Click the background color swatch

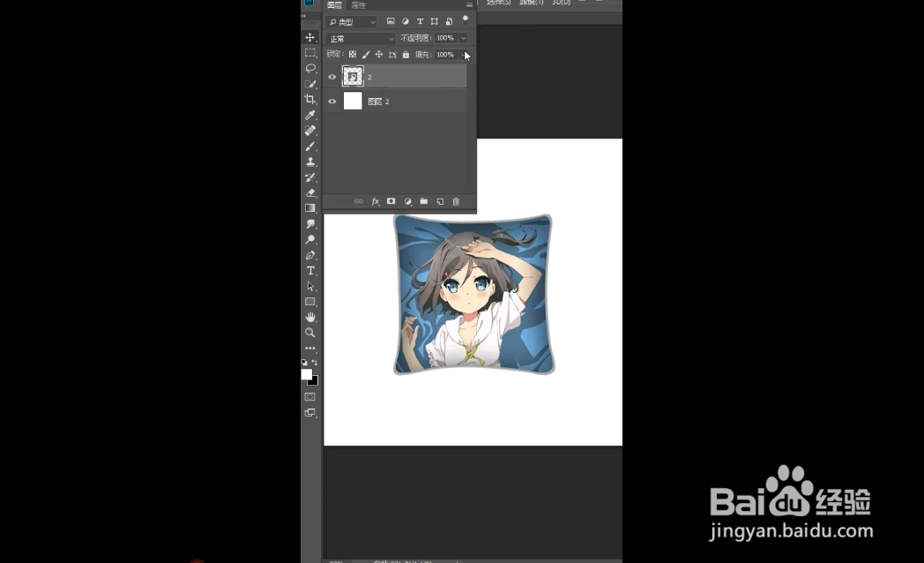[315, 382]
